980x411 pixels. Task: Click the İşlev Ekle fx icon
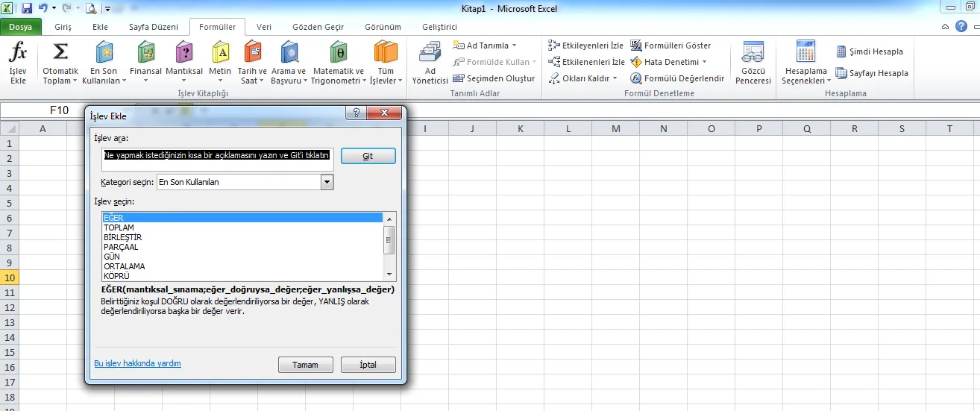point(17,54)
